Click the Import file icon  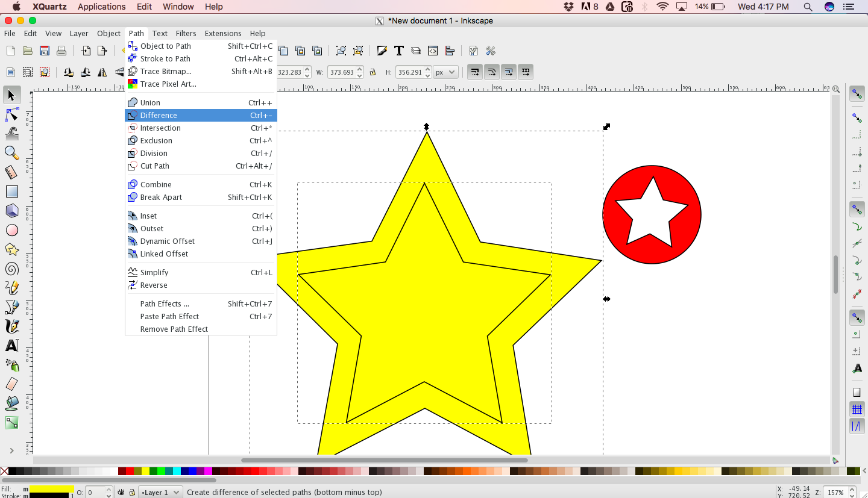point(86,51)
